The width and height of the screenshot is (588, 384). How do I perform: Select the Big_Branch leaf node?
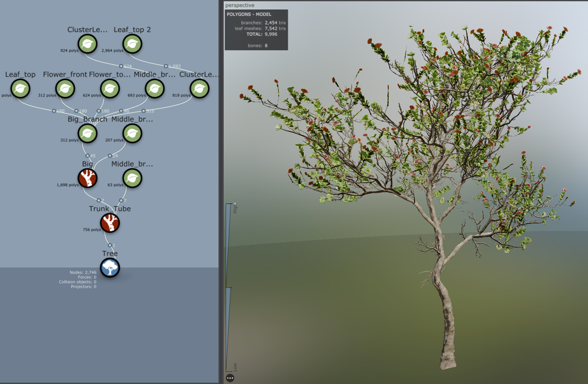(x=87, y=134)
